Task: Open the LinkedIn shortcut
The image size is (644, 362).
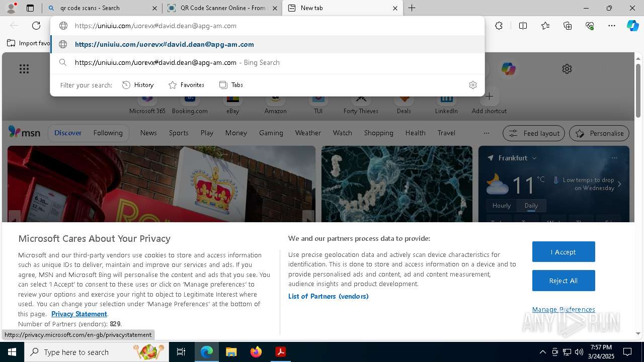Action: pos(446,105)
